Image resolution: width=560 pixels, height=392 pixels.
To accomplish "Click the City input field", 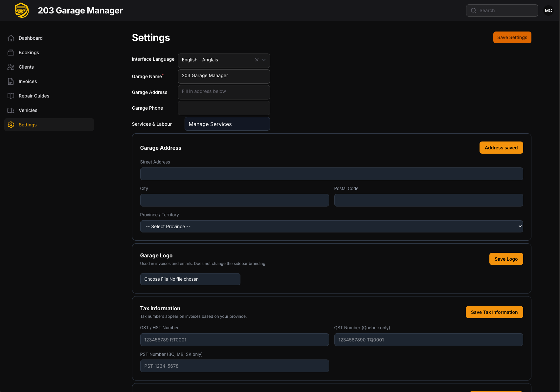I will pyautogui.click(x=235, y=200).
